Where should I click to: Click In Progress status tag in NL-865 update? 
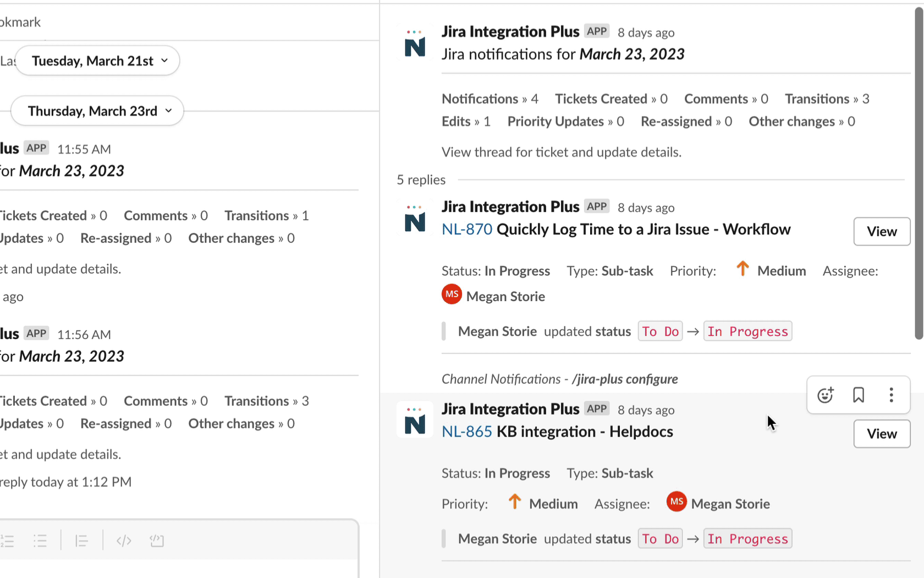point(747,539)
